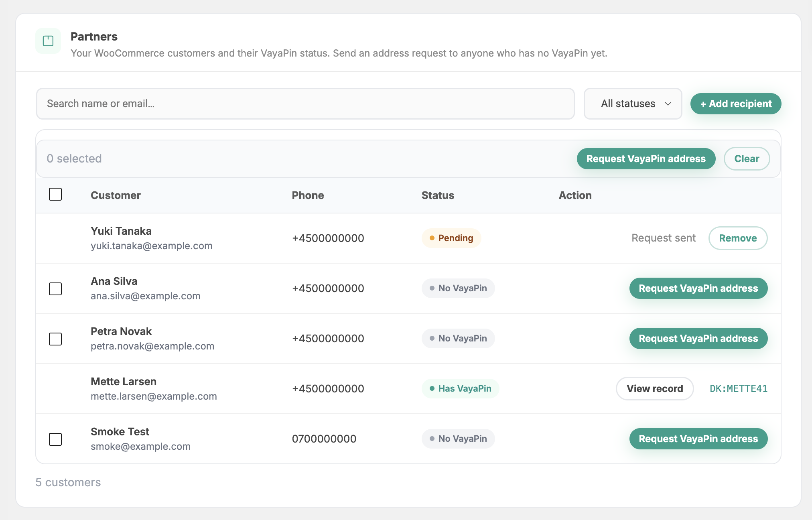
Task: Request VayaPin address for Smoke Test
Action: pyautogui.click(x=698, y=439)
